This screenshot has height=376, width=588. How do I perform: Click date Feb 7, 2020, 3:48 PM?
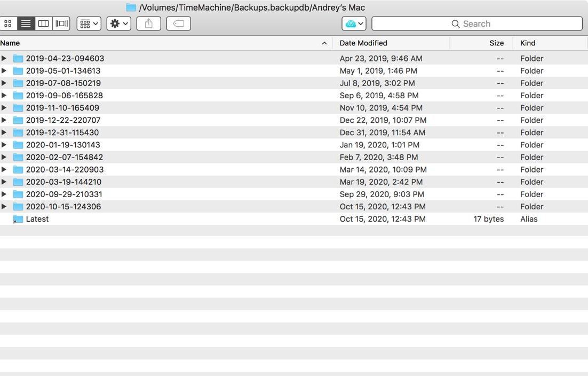(x=379, y=157)
